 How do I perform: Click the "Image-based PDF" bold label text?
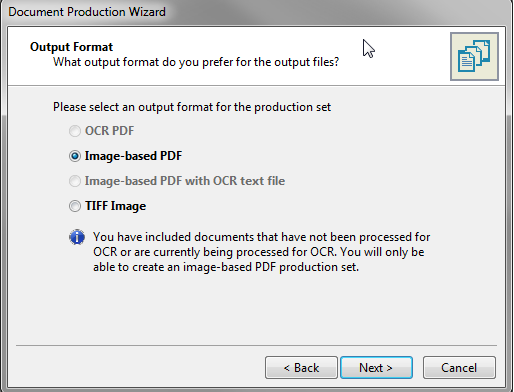133,156
